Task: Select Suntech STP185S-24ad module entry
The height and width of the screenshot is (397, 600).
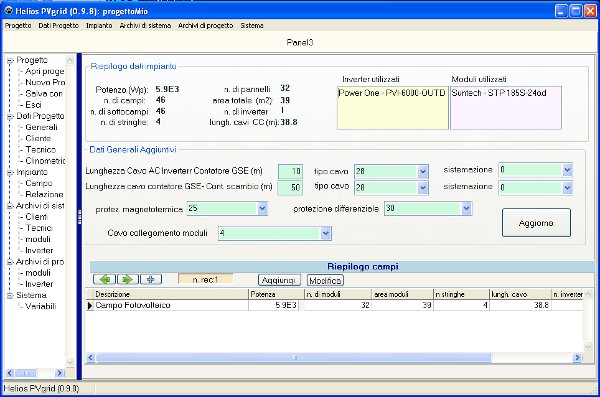Action: 499,93
